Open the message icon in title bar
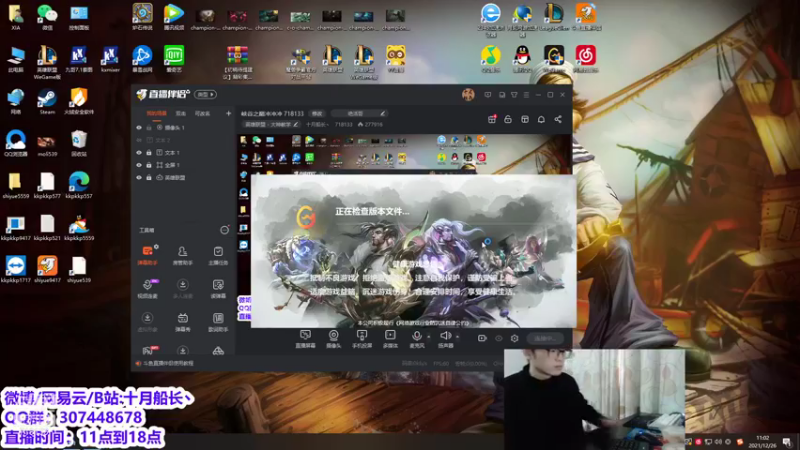 (488, 95)
